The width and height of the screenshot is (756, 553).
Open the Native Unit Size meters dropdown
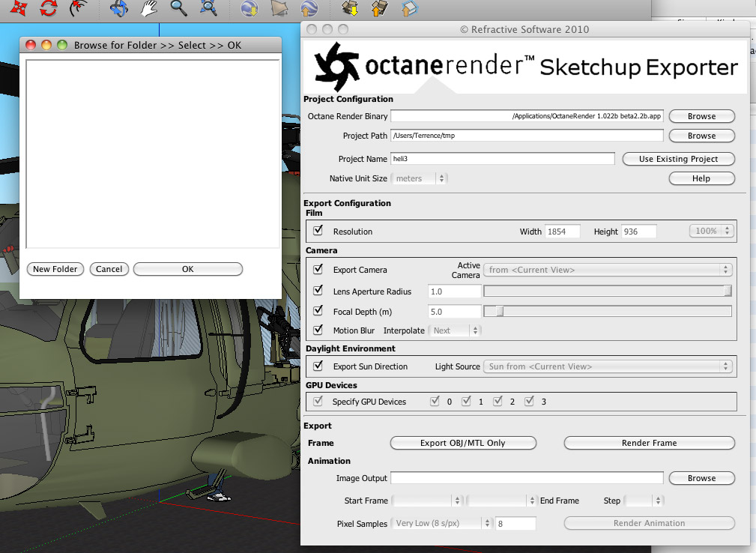click(419, 178)
